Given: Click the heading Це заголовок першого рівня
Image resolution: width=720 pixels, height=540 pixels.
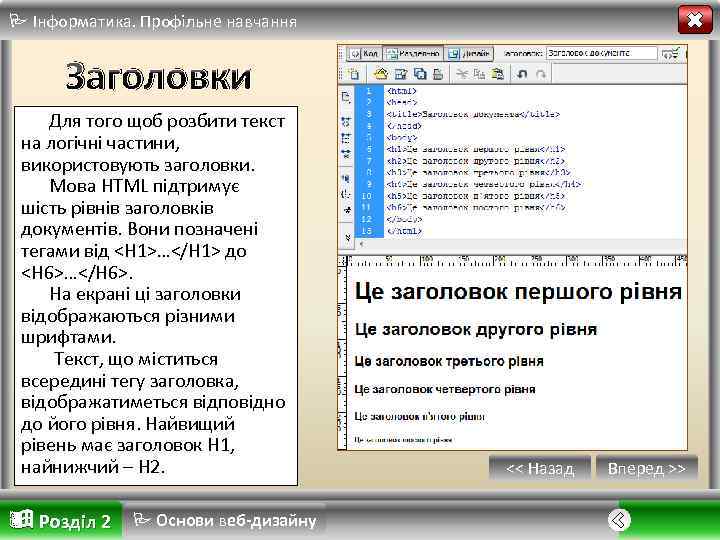Looking at the screenshot, I should pos(518,292).
